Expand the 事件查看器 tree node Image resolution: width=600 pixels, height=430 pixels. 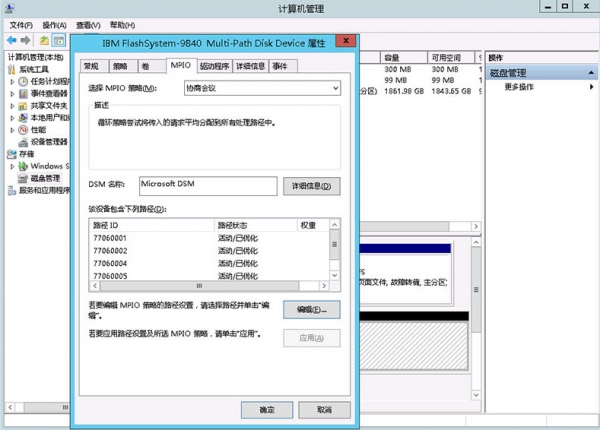click(12, 94)
